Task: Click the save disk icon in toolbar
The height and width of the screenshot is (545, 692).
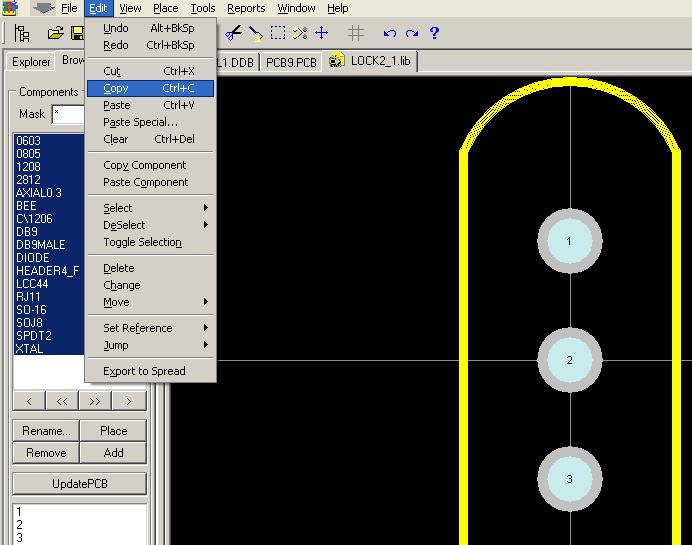Action: pyautogui.click(x=77, y=33)
